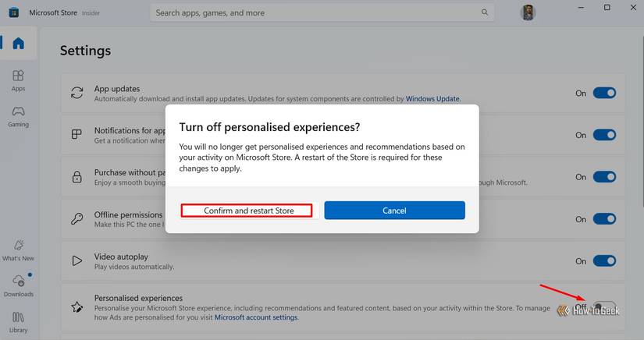Image resolution: width=644 pixels, height=340 pixels.
Task: Cancel the personalised experiences dialog
Action: (x=394, y=211)
